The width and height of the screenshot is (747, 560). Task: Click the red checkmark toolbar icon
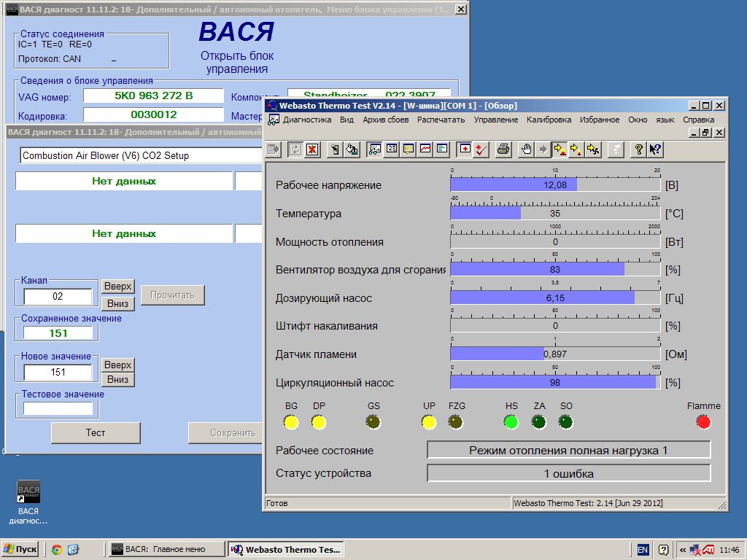coord(481,149)
